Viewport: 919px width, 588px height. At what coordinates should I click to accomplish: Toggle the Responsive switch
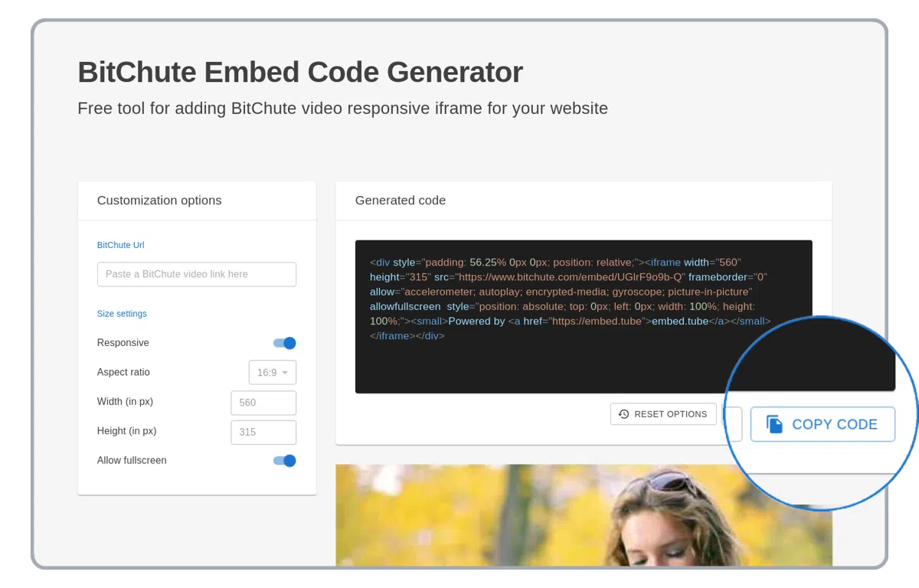click(x=285, y=343)
